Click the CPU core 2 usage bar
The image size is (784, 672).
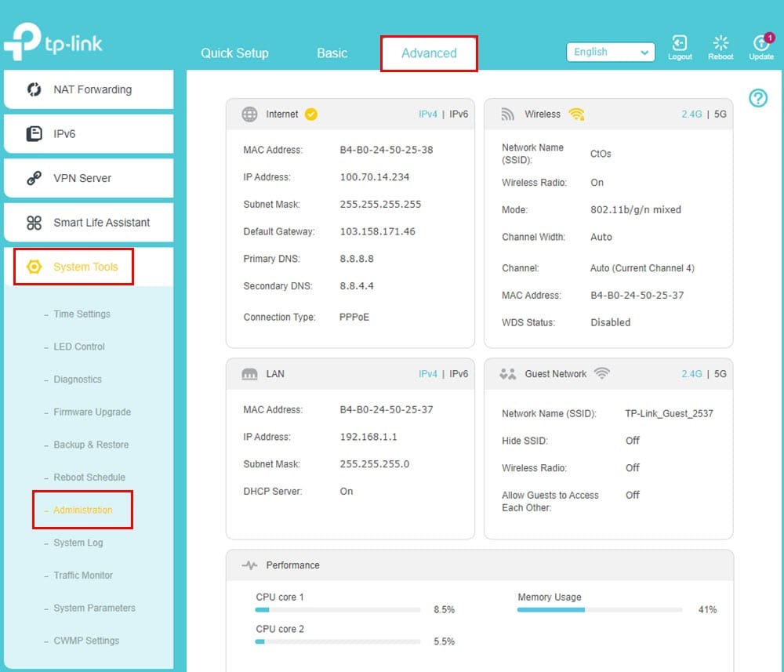pos(337,641)
